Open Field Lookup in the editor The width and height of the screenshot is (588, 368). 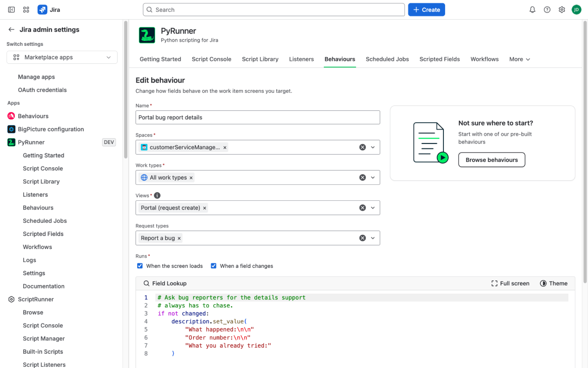(x=165, y=283)
